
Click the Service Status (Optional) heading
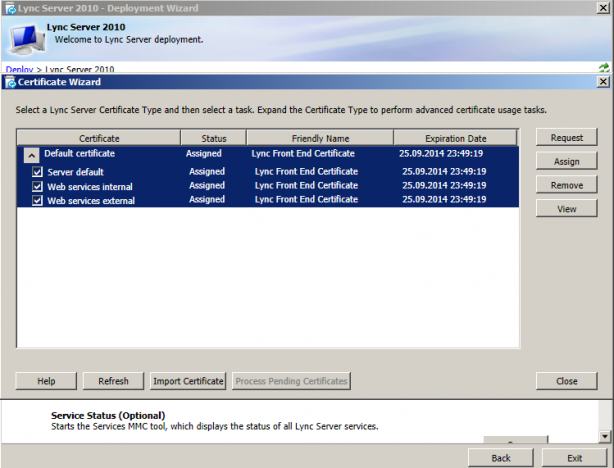click(108, 416)
